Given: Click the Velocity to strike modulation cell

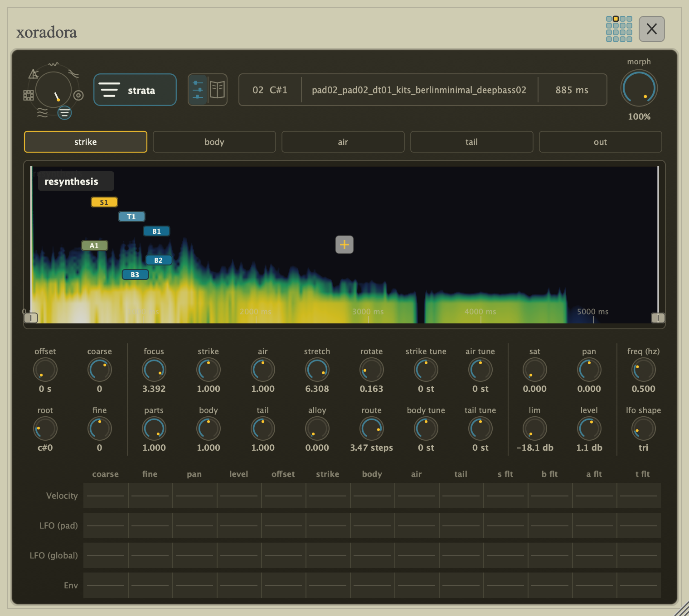Looking at the screenshot, I should pos(328,496).
